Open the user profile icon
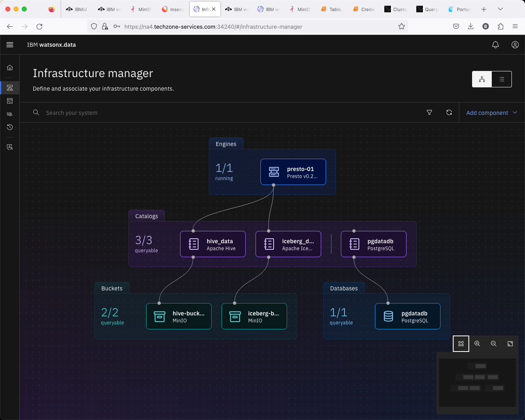 515,45
